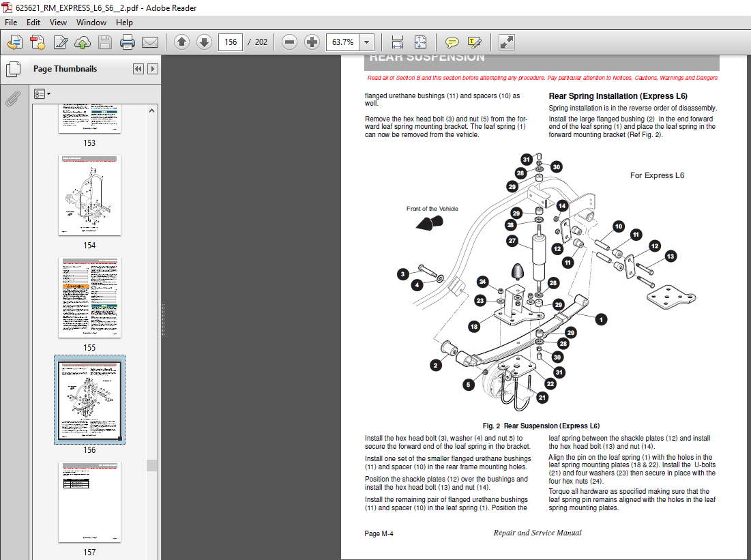The width and height of the screenshot is (751, 560).
Task: Zoom in with the plus button
Action: coord(312,42)
